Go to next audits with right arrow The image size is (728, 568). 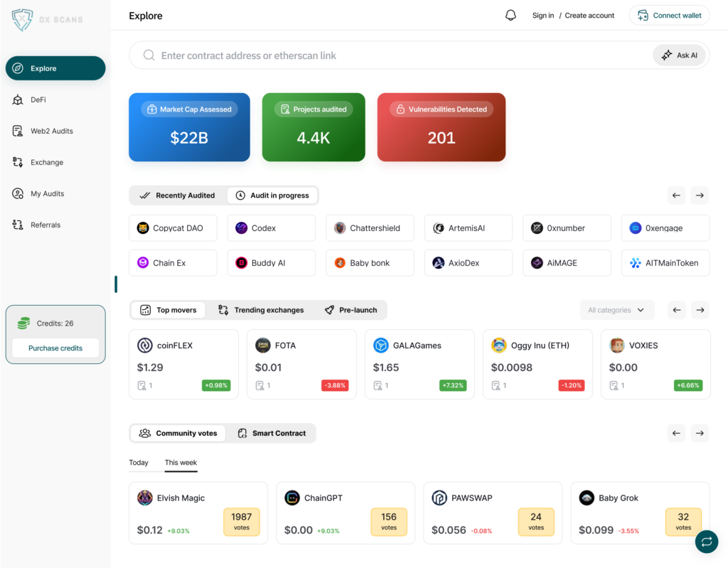coord(700,195)
